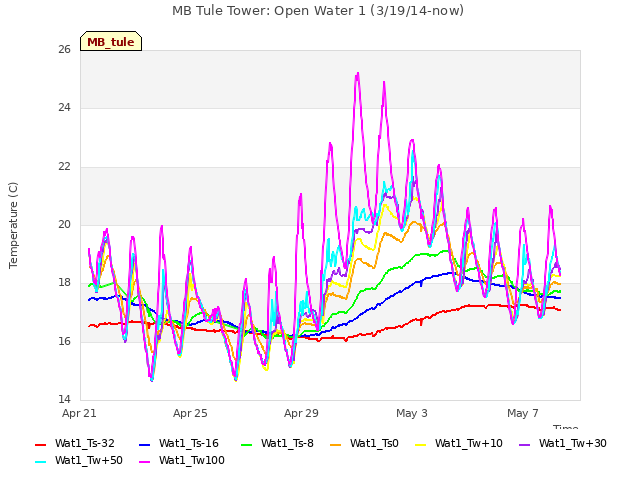Click the 14 y-axis tick label
This screenshot has height=480, width=640.
click(64, 399)
